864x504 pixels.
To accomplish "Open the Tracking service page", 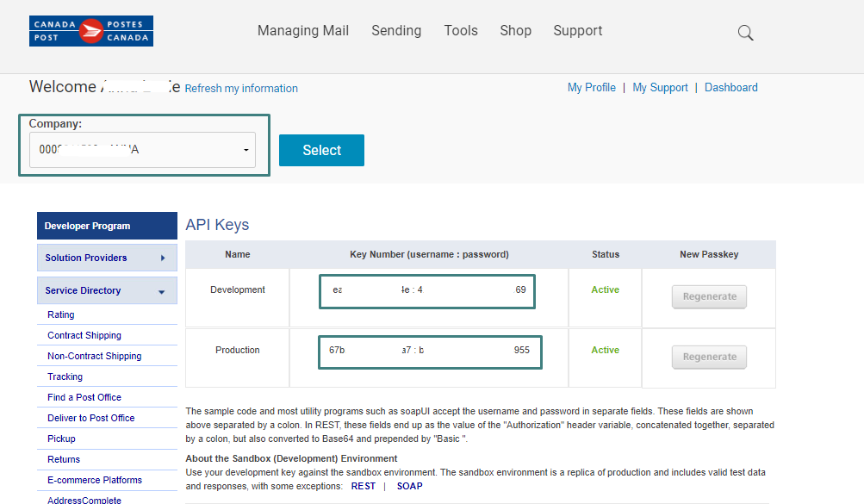I will 65,376.
